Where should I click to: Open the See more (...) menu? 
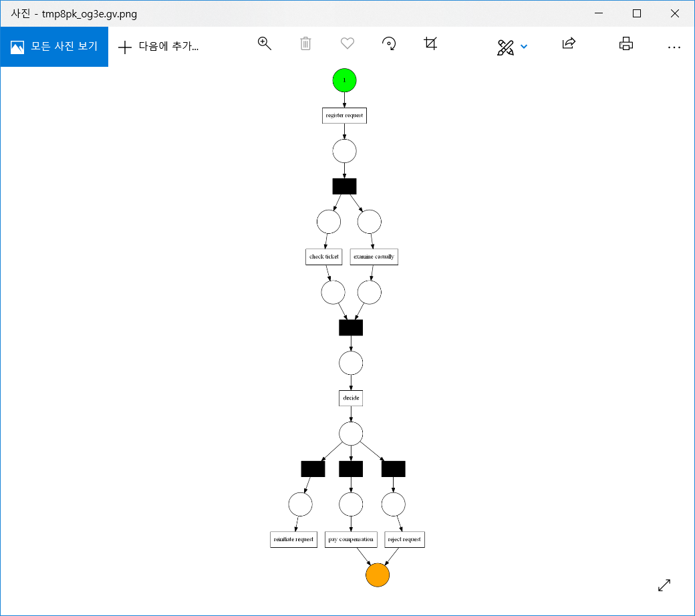[x=674, y=47]
